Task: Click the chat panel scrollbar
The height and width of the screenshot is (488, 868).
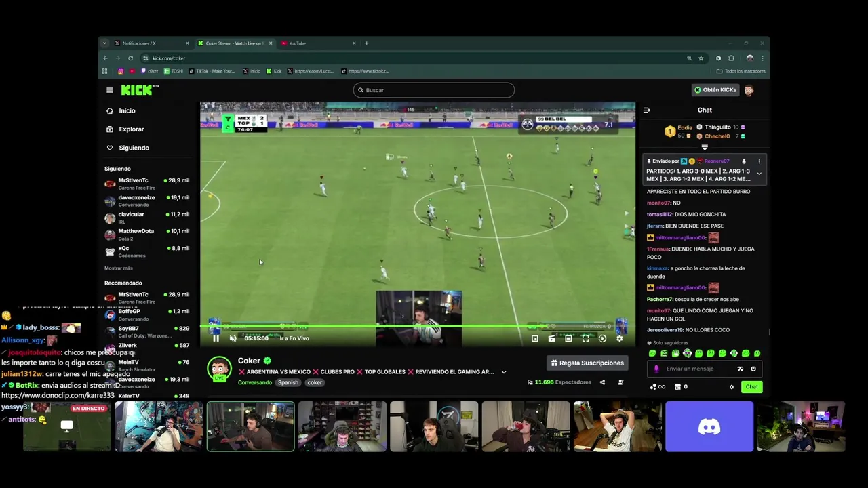Action: [x=769, y=331]
